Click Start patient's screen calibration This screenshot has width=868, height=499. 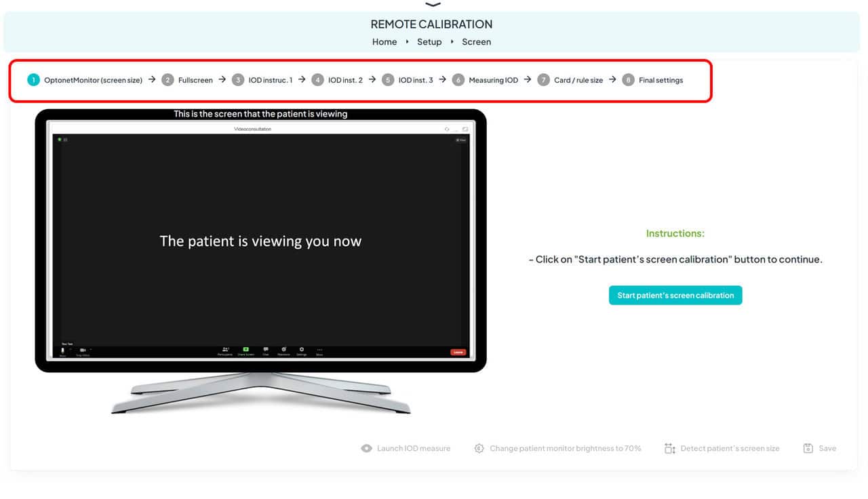(x=675, y=295)
